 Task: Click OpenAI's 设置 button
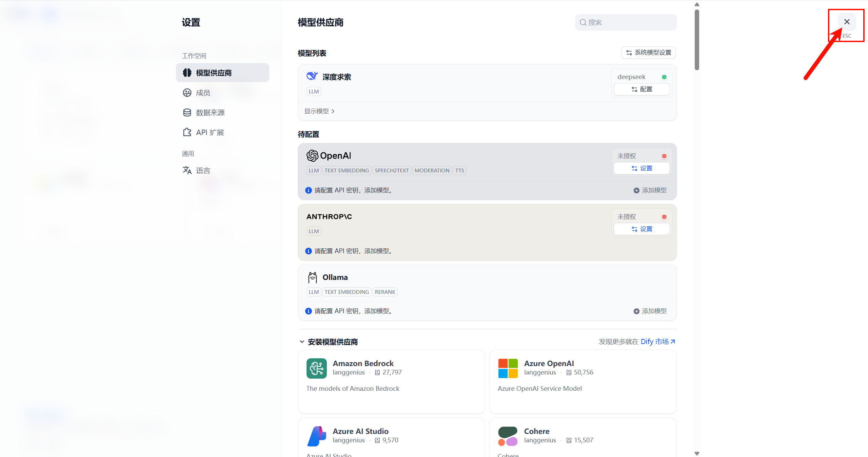coord(642,168)
